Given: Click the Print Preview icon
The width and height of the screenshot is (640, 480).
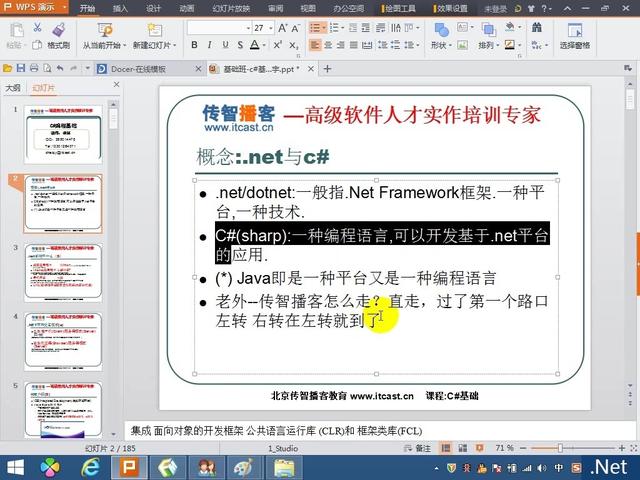Looking at the screenshot, I should point(47,69).
